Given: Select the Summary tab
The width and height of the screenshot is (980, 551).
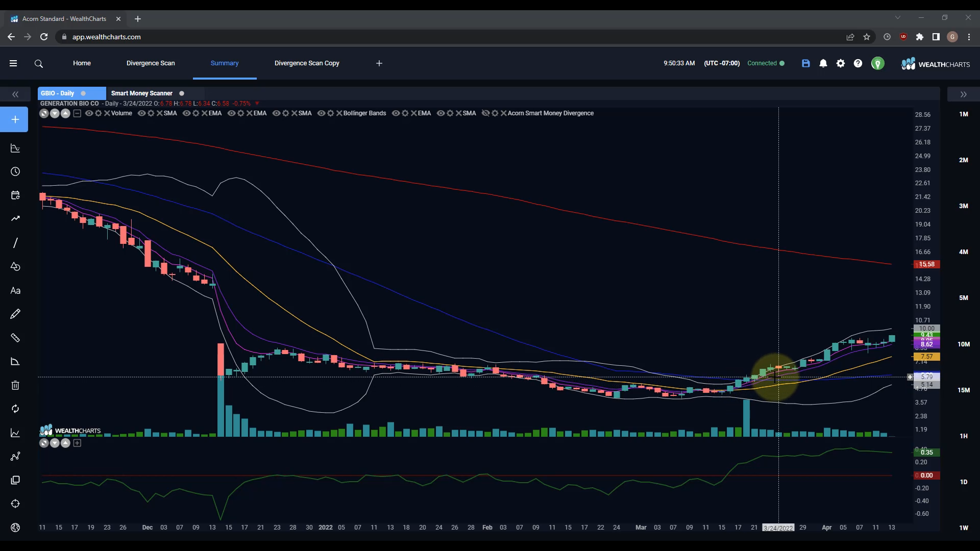Looking at the screenshot, I should [225, 63].
